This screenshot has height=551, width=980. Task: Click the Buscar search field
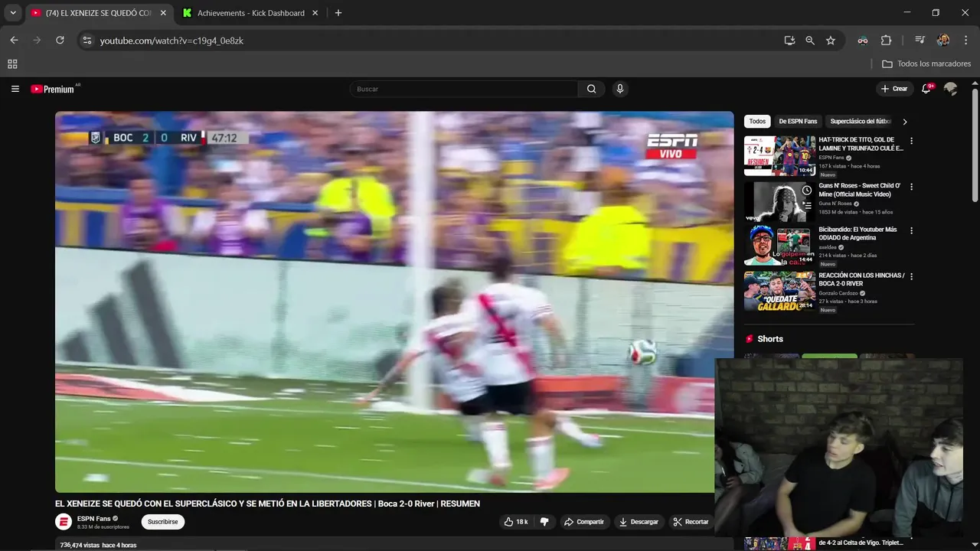tap(464, 89)
